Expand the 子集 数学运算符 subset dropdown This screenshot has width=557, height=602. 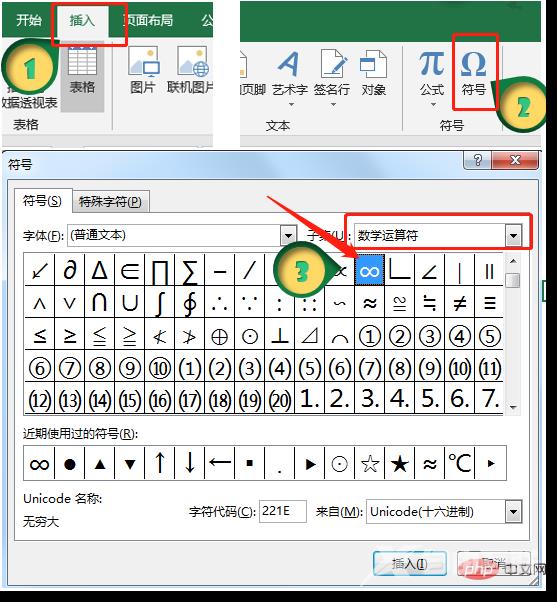[514, 235]
